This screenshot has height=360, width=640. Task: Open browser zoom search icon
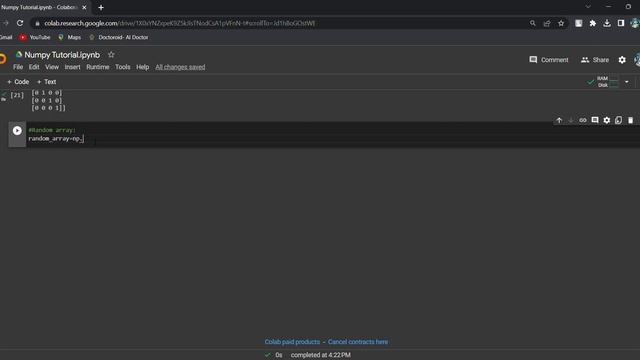pyautogui.click(x=533, y=23)
